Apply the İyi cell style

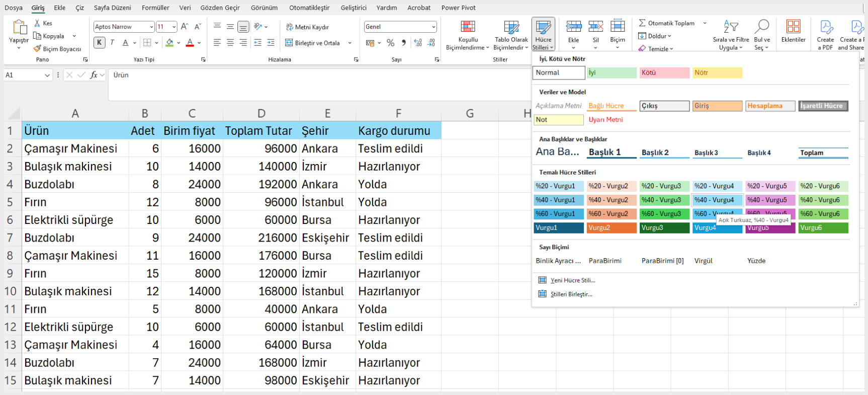(x=612, y=72)
